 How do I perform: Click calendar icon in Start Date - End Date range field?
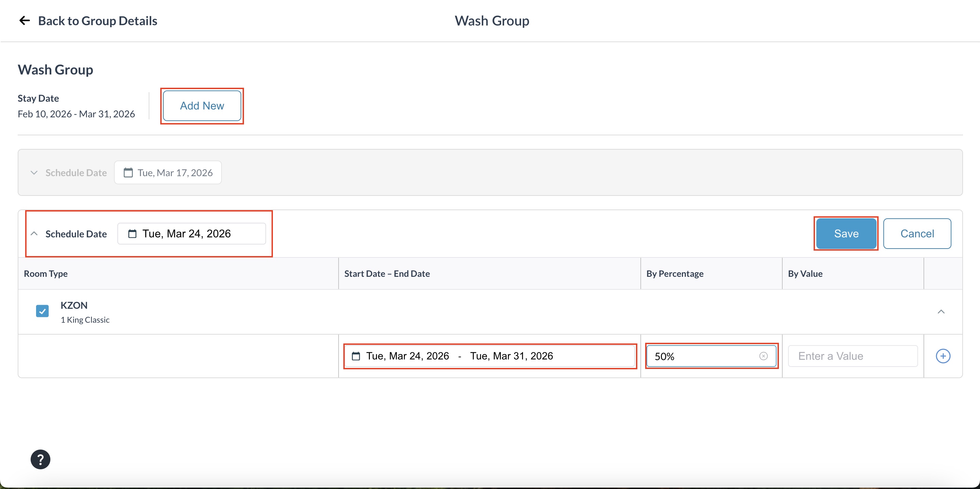tap(356, 356)
